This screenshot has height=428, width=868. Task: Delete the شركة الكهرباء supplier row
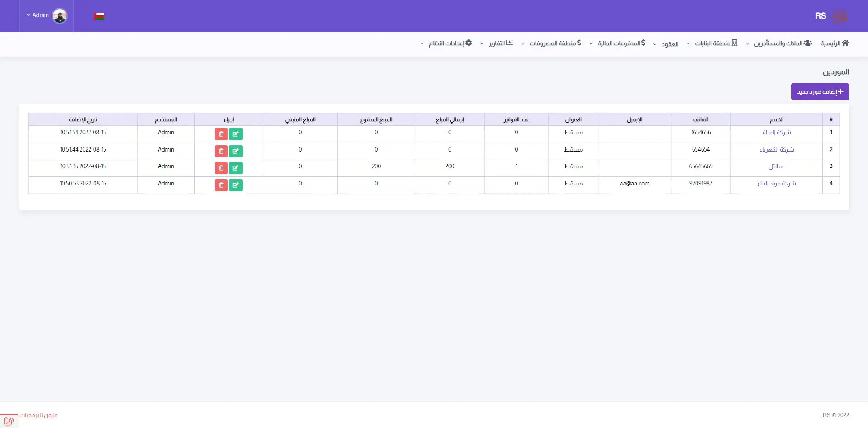tap(221, 151)
